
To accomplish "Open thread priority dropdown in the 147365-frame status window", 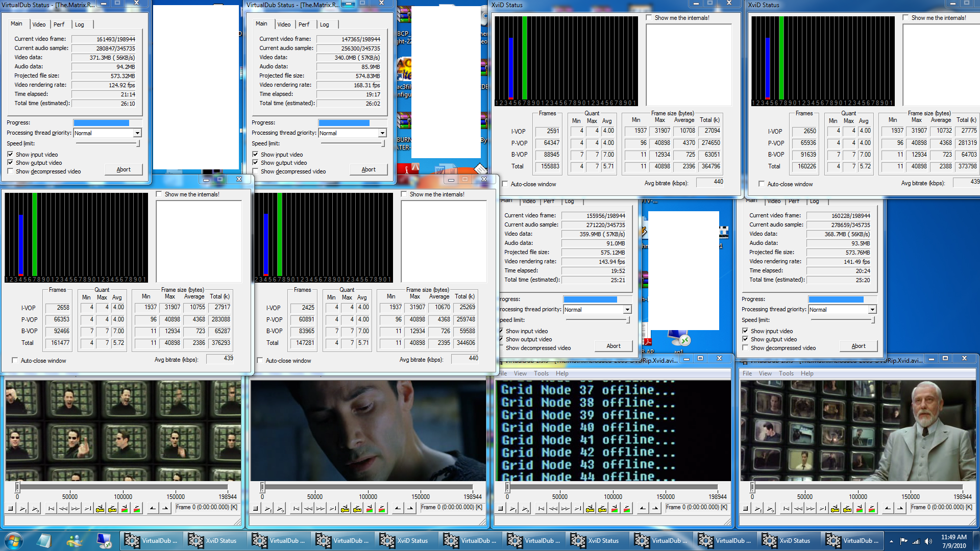I will (382, 133).
